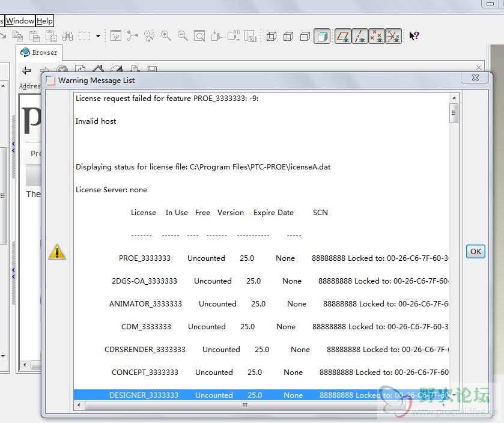Select Shading display style
This screenshot has width=504, height=423.
pyautogui.click(x=322, y=36)
